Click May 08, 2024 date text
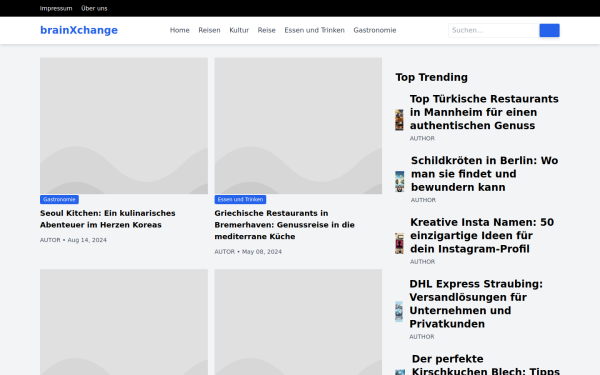The width and height of the screenshot is (600, 375). (x=262, y=252)
